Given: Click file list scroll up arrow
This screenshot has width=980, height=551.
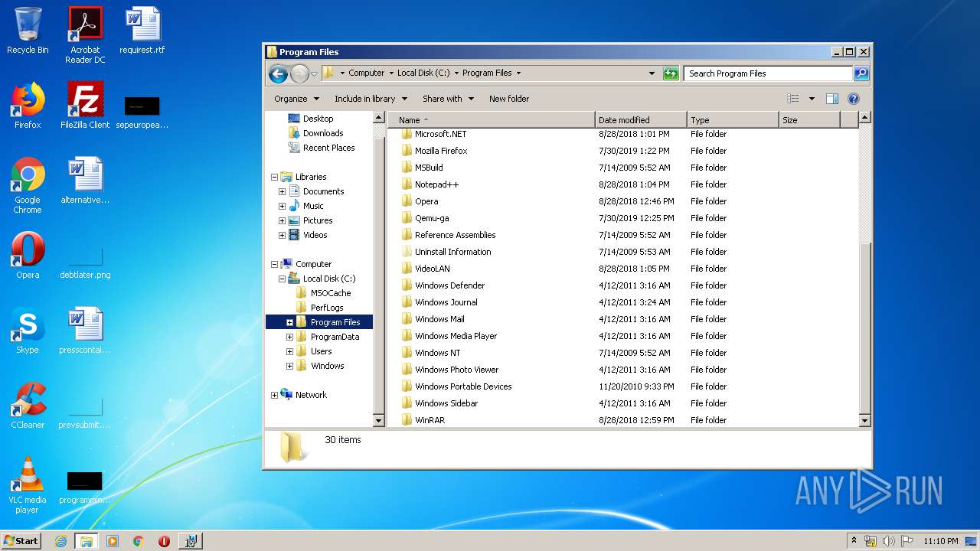Looking at the screenshot, I should [x=864, y=118].
